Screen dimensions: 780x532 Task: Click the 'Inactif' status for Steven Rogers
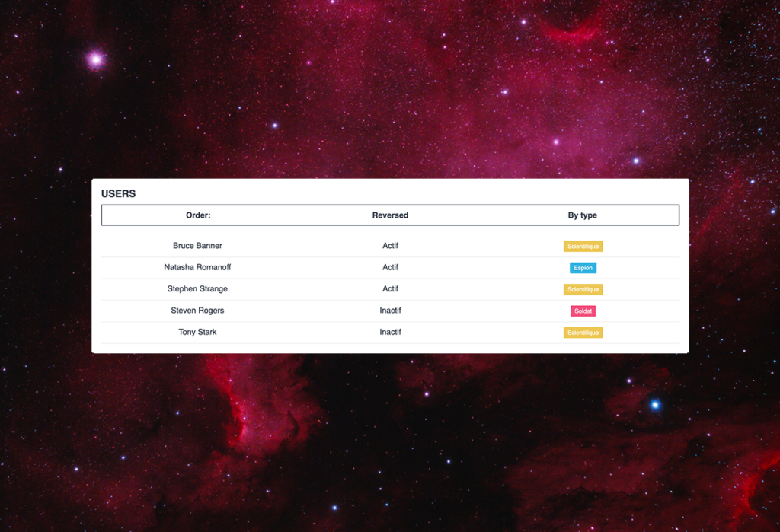pos(390,311)
